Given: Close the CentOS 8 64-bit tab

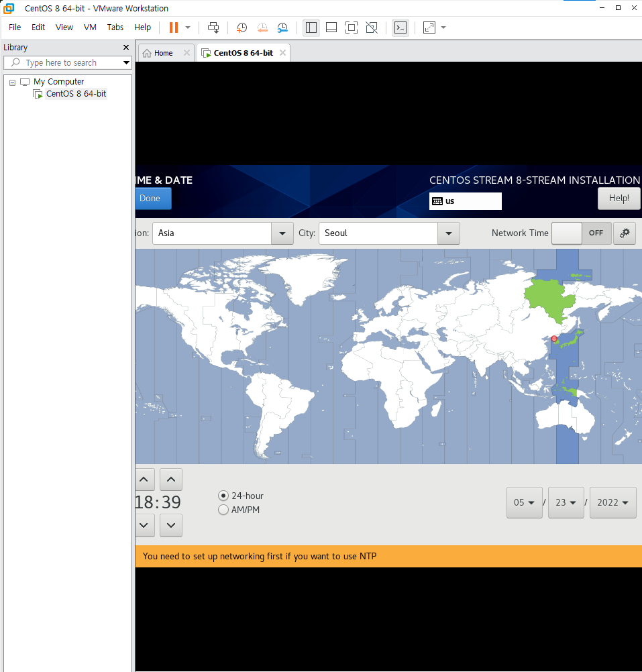Looking at the screenshot, I should (282, 53).
